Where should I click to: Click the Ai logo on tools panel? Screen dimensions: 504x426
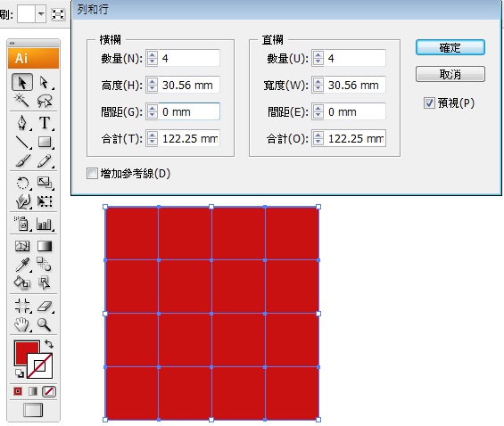[x=33, y=58]
